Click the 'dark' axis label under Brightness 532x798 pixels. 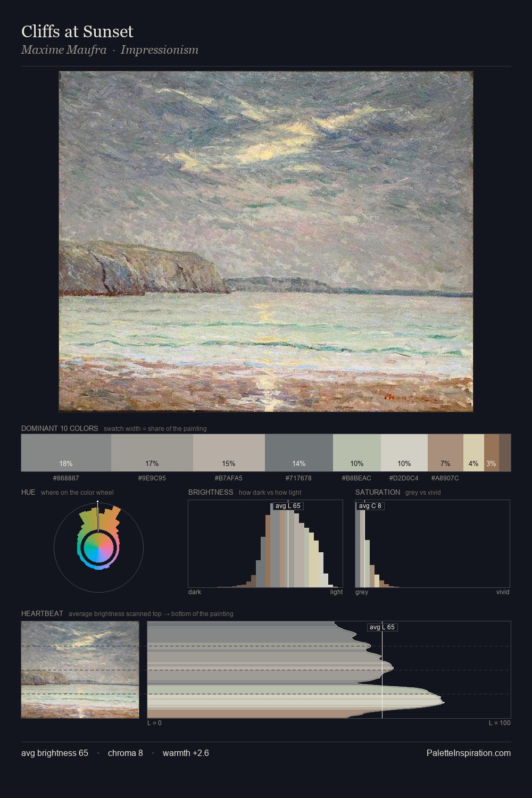pos(195,592)
